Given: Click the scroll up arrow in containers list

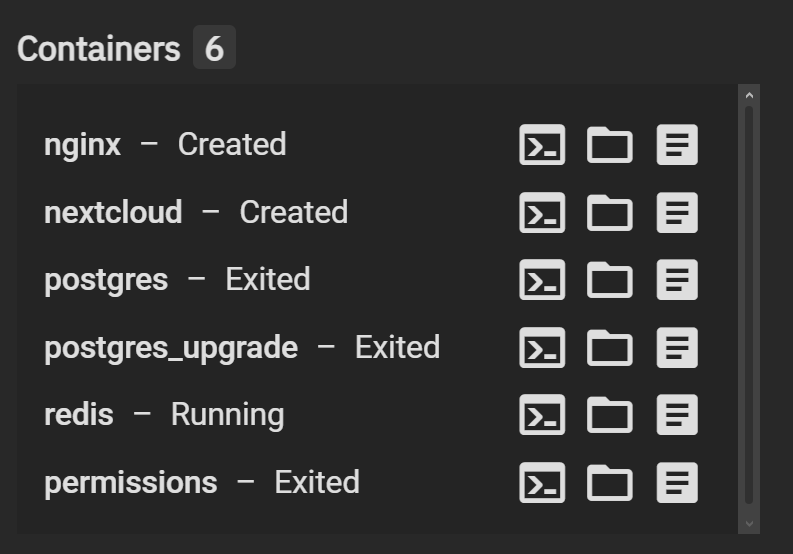Looking at the screenshot, I should click(x=750, y=95).
